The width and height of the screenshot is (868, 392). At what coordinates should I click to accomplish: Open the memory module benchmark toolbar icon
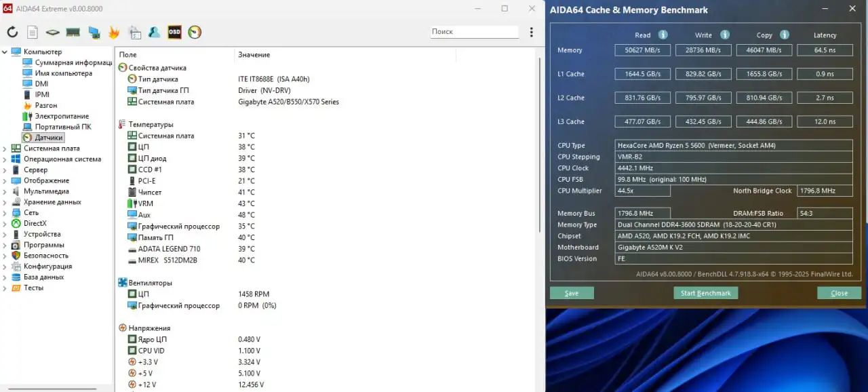coord(73,32)
